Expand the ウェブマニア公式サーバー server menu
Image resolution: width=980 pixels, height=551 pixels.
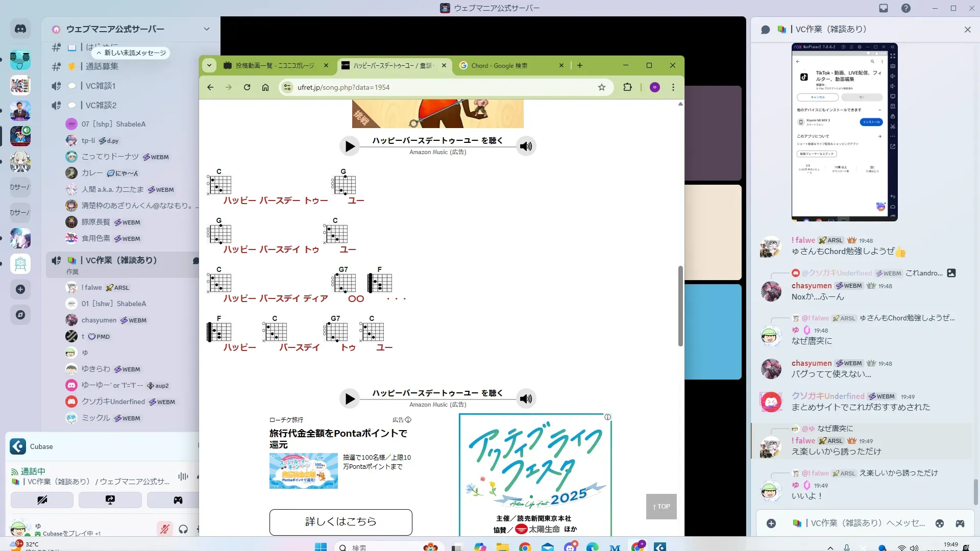tap(206, 29)
